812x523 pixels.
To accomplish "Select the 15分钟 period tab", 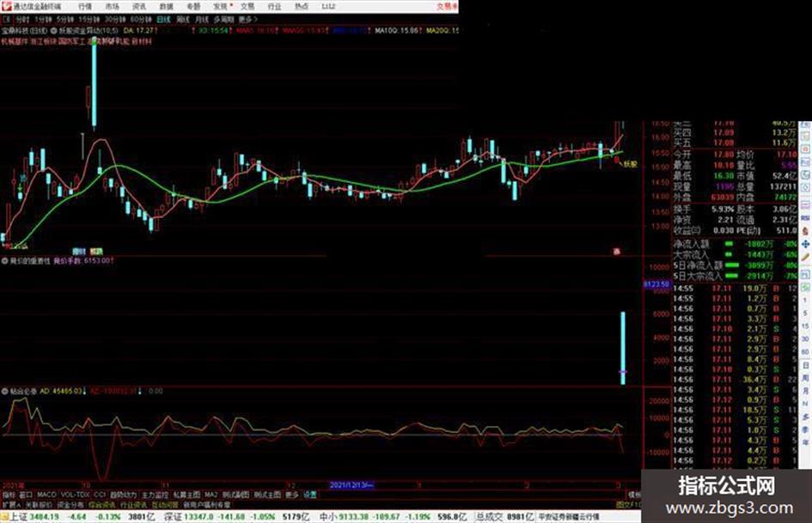I will (x=89, y=19).
